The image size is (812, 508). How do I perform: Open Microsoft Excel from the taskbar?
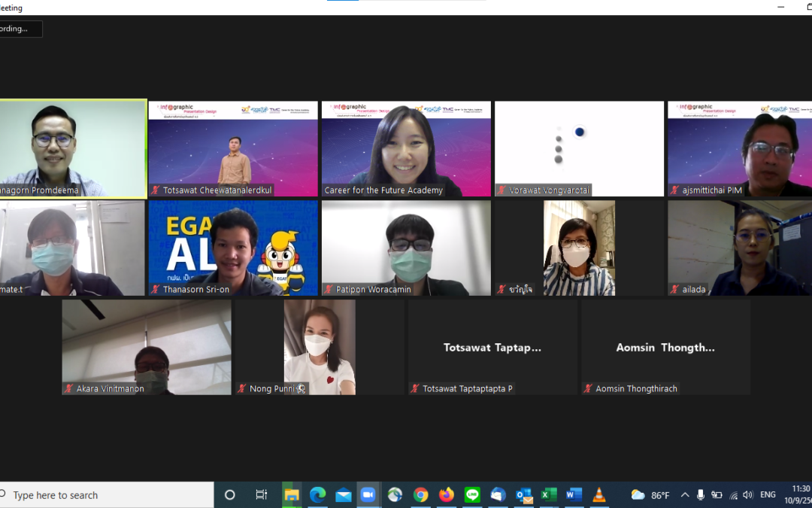[549, 494]
